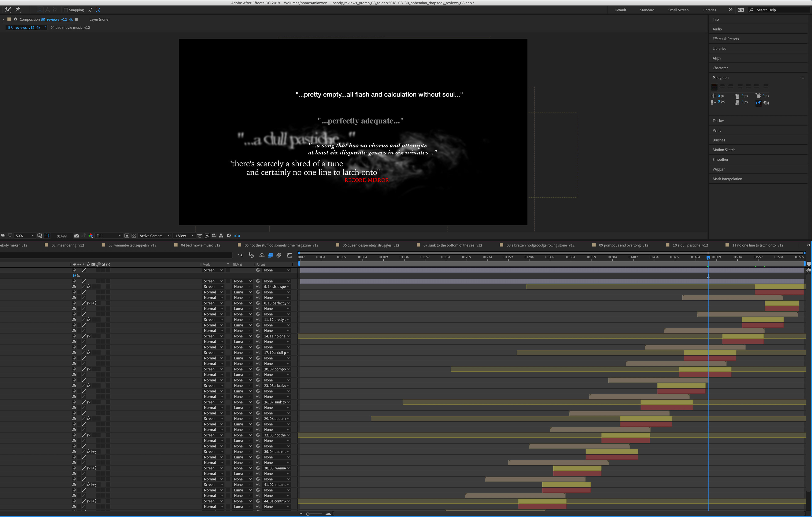Image resolution: width=812 pixels, height=517 pixels.
Task: Select center text alignment in the Paragraph panel
Action: tap(722, 87)
